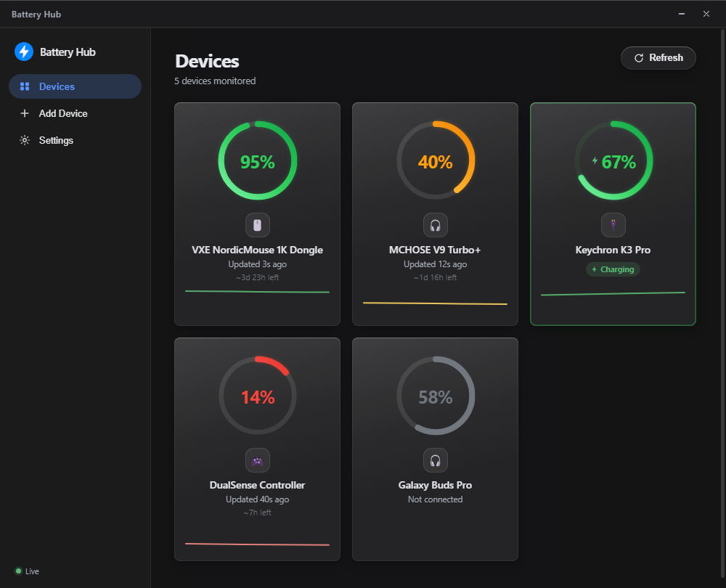Minimize the Battery Hub window

click(682, 14)
